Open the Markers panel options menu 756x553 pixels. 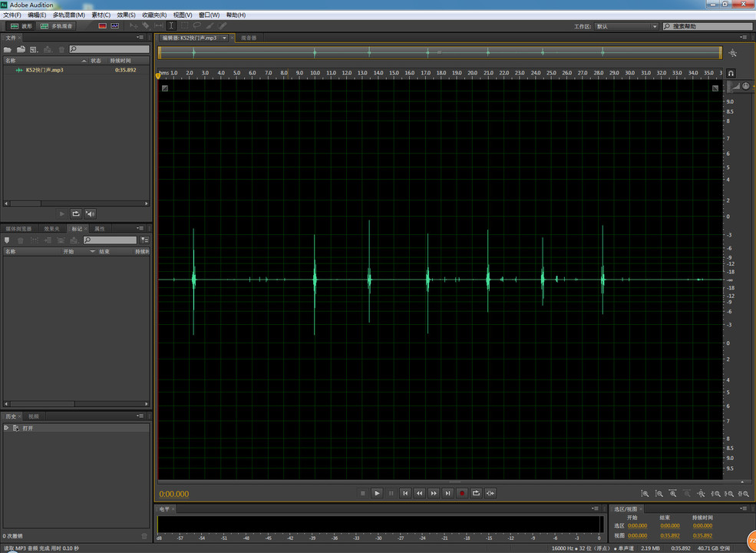point(140,228)
